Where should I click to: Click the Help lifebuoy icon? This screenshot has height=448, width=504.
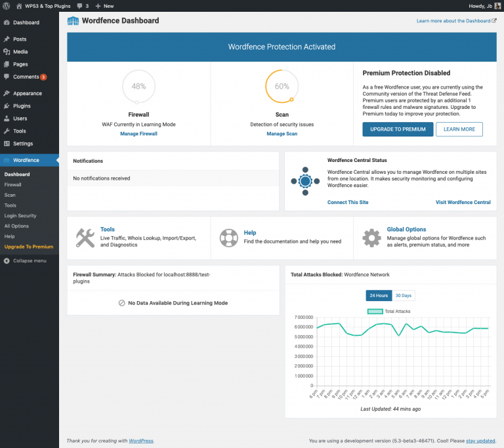229,238
